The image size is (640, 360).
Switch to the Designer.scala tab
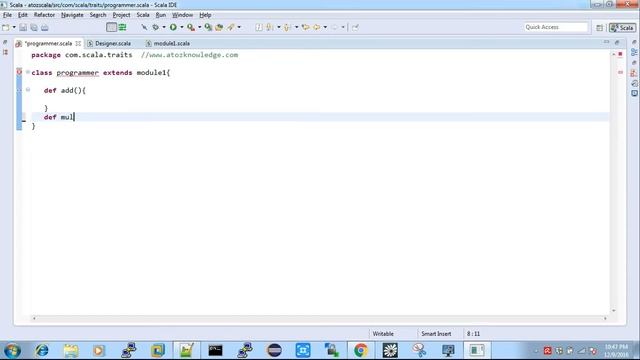pos(109,43)
